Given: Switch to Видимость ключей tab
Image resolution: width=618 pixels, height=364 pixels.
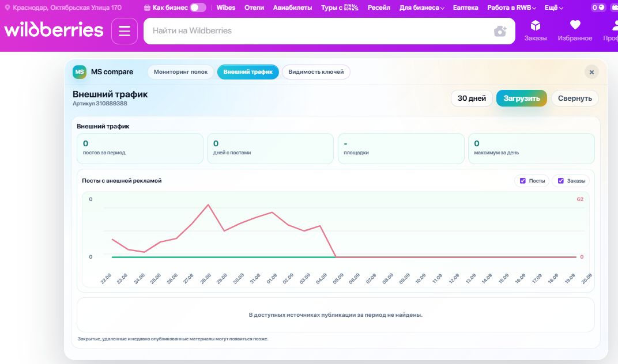Looking at the screenshot, I should (316, 71).
